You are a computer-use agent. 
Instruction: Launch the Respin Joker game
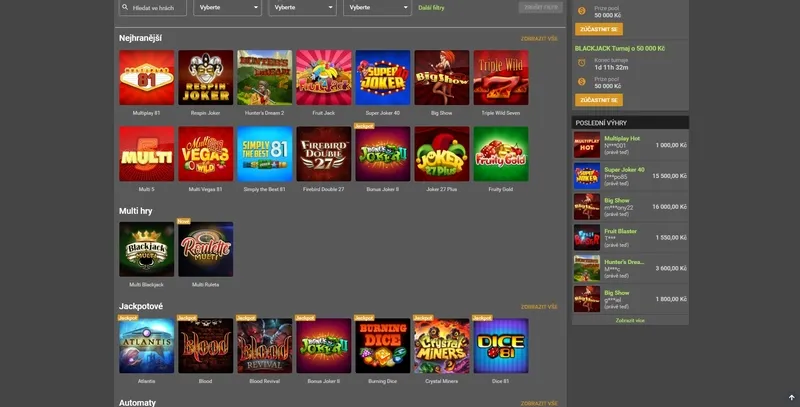point(205,78)
